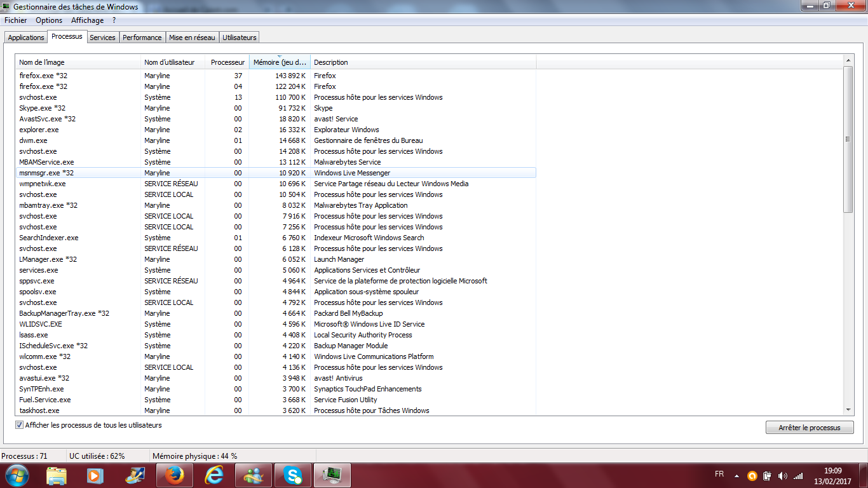Sort by Processeur column header
The image size is (868, 488).
(227, 62)
